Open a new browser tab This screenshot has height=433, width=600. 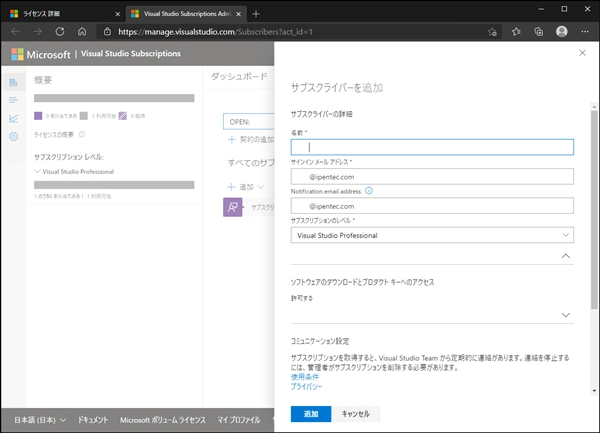click(x=256, y=14)
